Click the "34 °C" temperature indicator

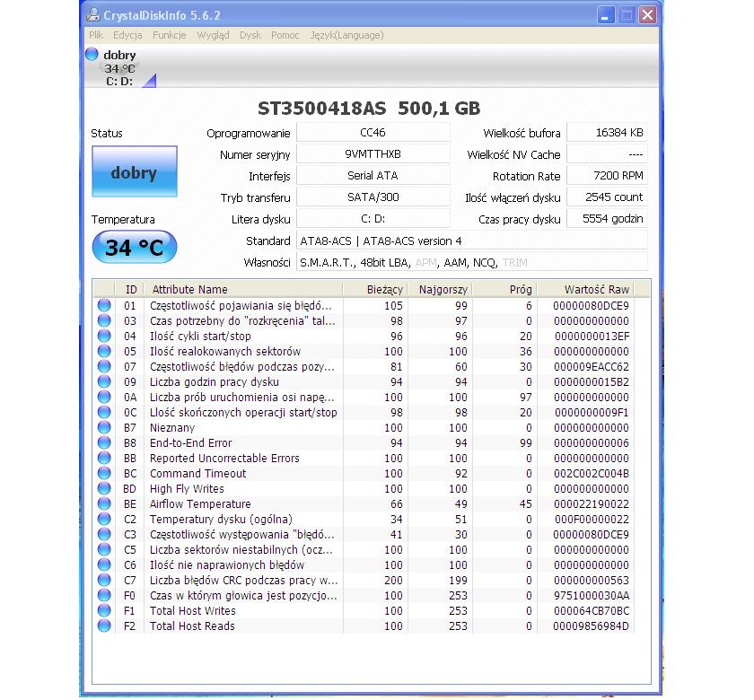tap(134, 247)
